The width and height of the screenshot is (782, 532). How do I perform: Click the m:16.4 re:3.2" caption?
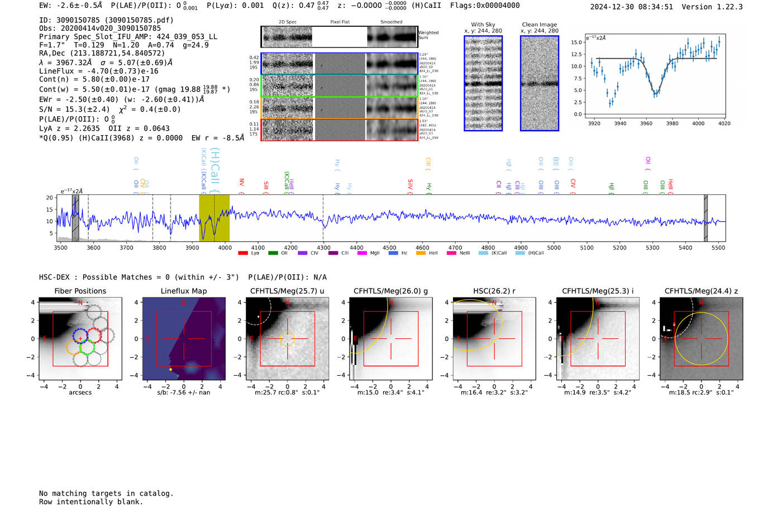pyautogui.click(x=494, y=392)
